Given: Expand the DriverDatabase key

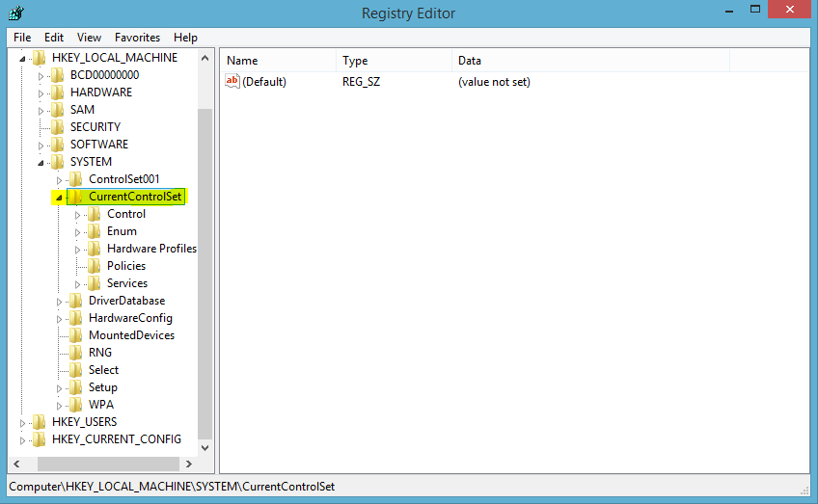Looking at the screenshot, I should [x=59, y=302].
